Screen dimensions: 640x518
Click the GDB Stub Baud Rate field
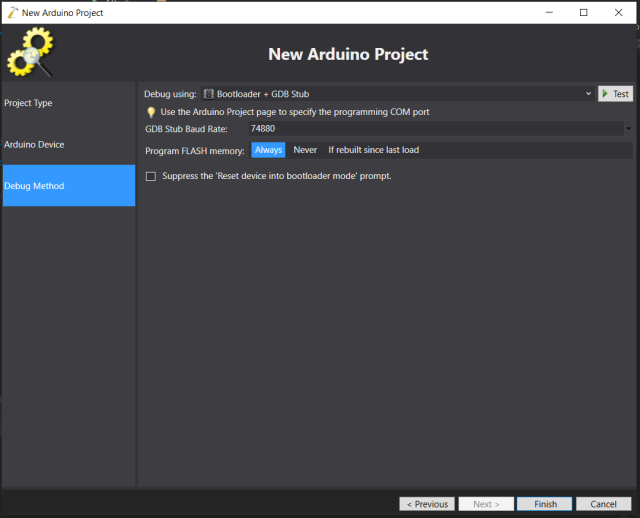pyautogui.click(x=436, y=129)
